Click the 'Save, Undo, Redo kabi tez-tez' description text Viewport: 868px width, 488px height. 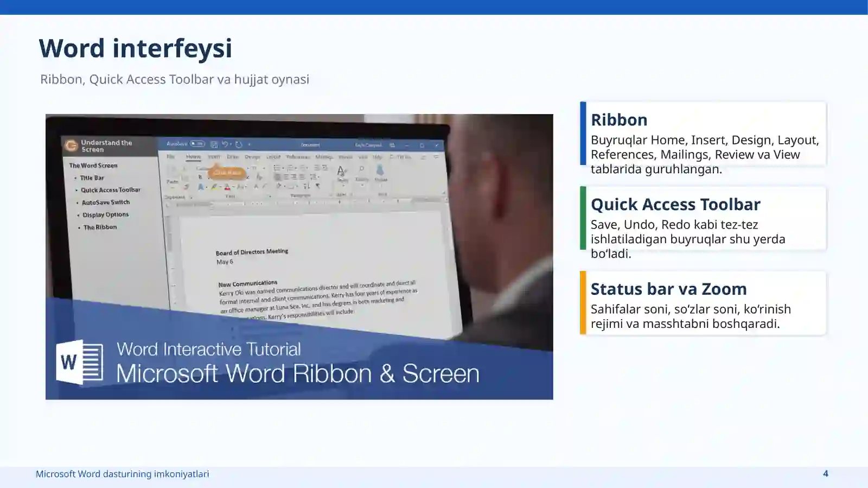point(674,224)
